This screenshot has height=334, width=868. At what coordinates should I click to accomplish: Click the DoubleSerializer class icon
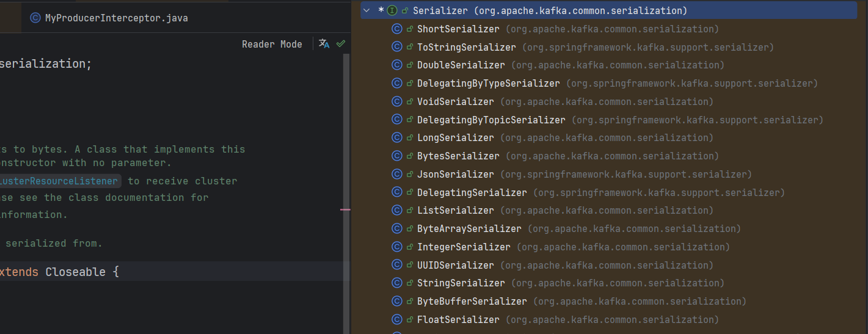pos(396,65)
